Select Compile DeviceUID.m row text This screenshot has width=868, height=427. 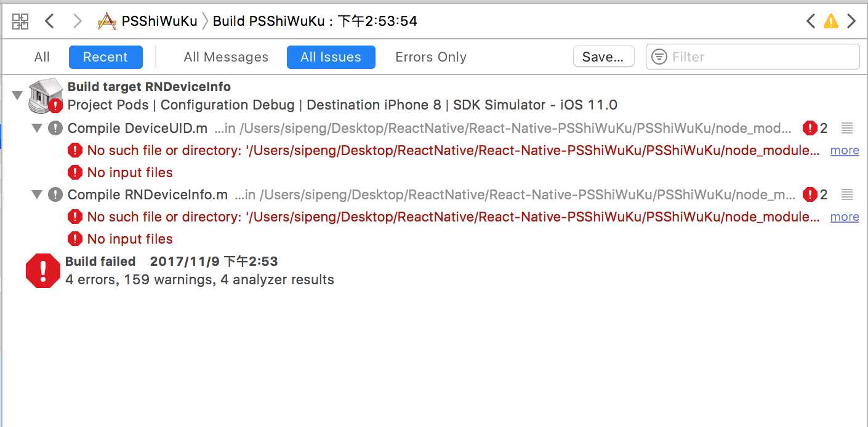tap(137, 128)
